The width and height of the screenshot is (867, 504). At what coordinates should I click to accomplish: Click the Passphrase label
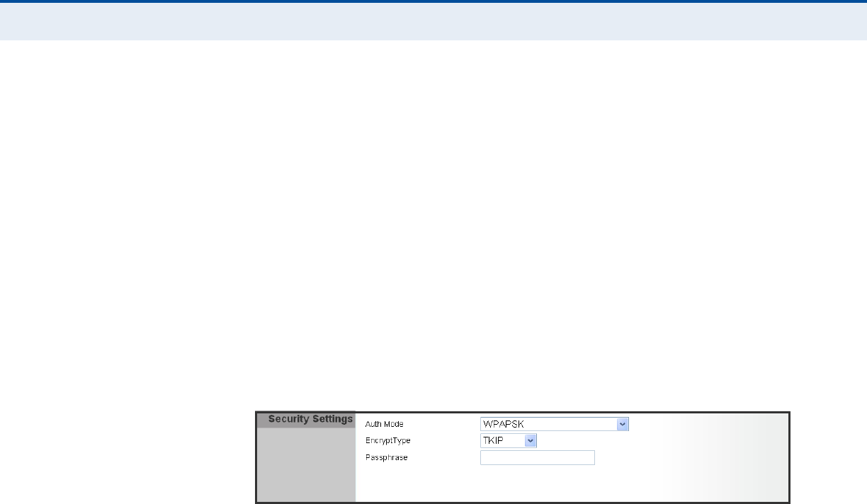point(387,458)
